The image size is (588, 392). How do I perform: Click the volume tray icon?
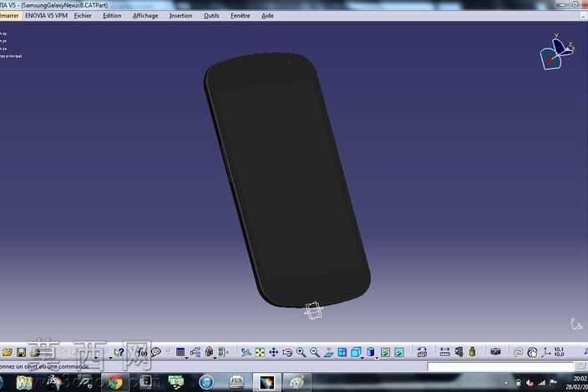coord(530,383)
